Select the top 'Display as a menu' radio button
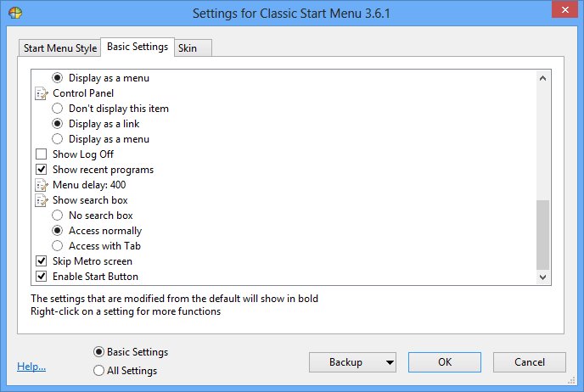 click(57, 78)
